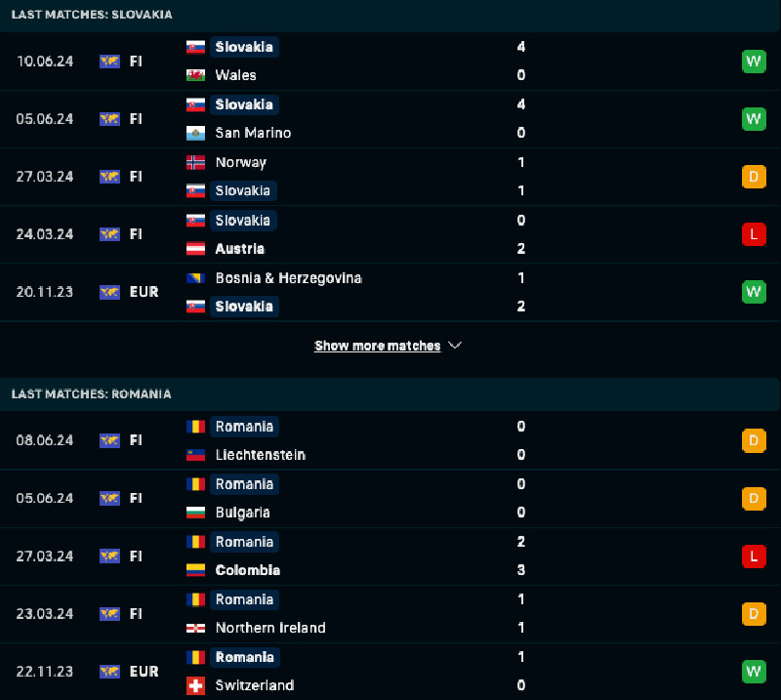Click the red L badge for Romania–Colombia
781x700 pixels.
point(754,556)
